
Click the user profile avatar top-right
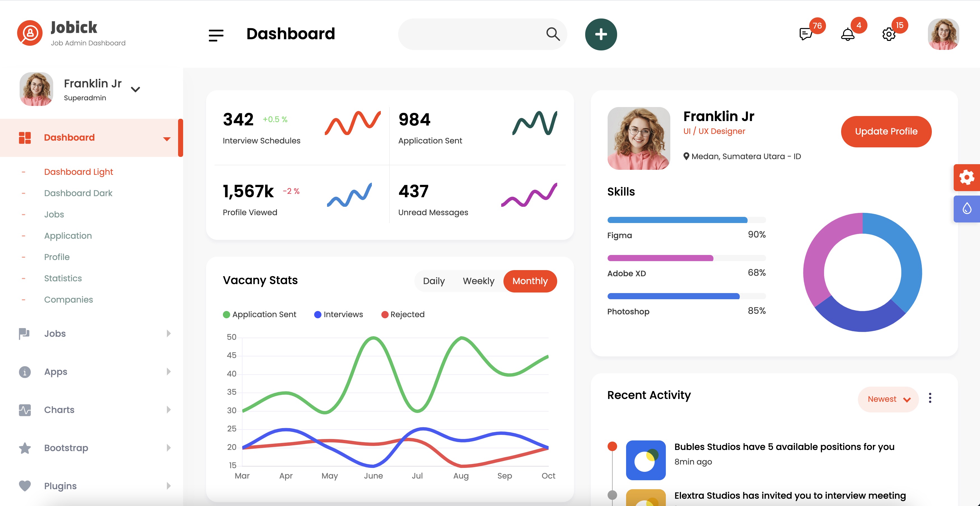pos(942,34)
